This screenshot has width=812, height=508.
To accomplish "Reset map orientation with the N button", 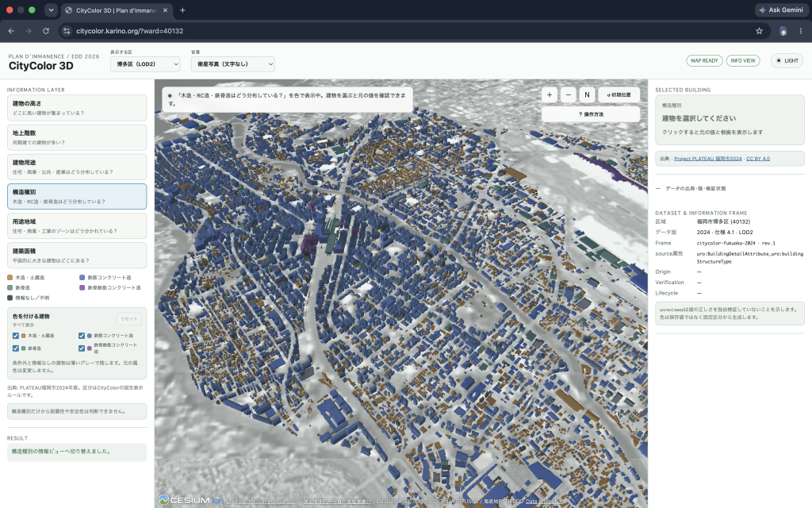I will (587, 95).
